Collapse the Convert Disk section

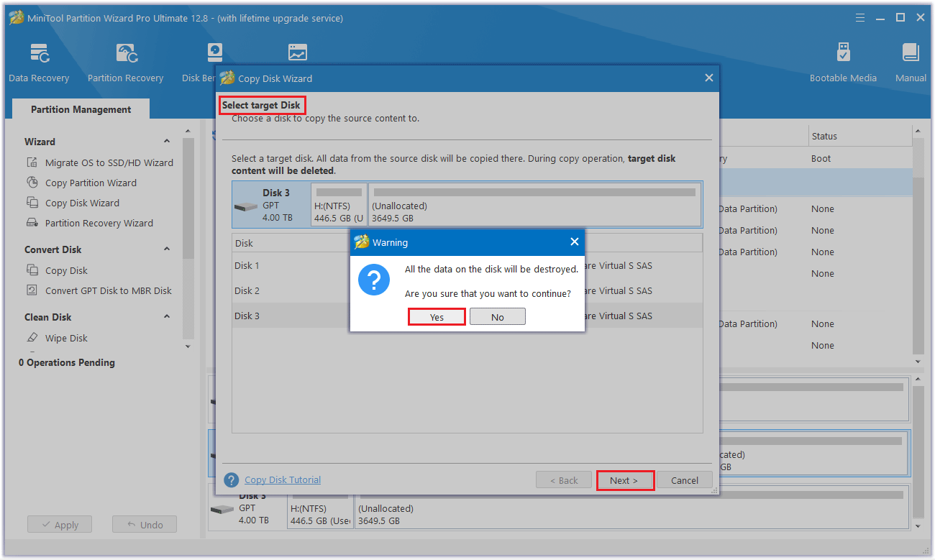pyautogui.click(x=167, y=249)
